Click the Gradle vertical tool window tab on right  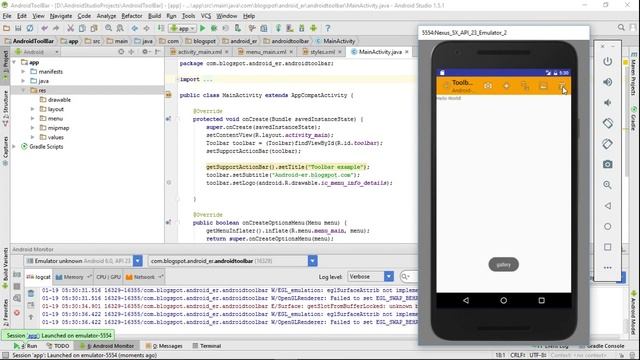pos(634,119)
